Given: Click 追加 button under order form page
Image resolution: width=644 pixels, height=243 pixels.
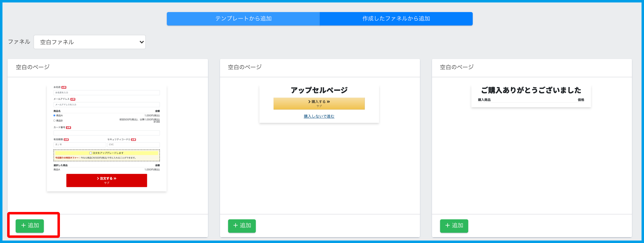Looking at the screenshot, I should [x=30, y=226].
